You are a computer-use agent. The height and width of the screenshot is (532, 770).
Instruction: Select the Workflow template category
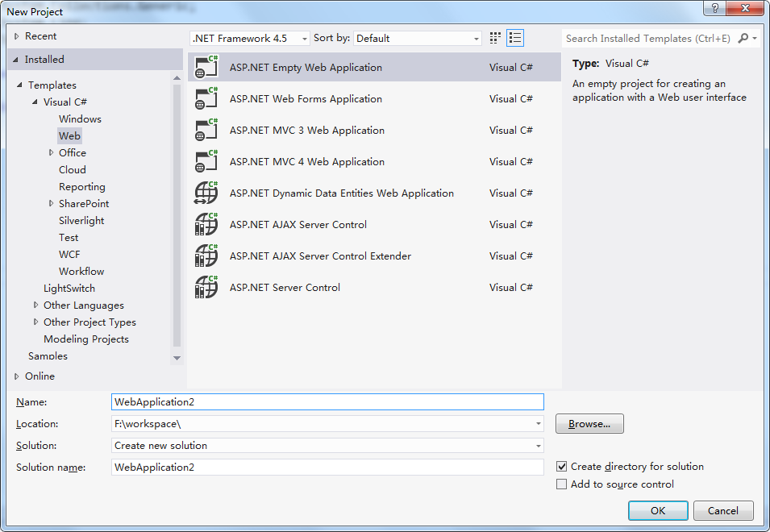(81, 271)
